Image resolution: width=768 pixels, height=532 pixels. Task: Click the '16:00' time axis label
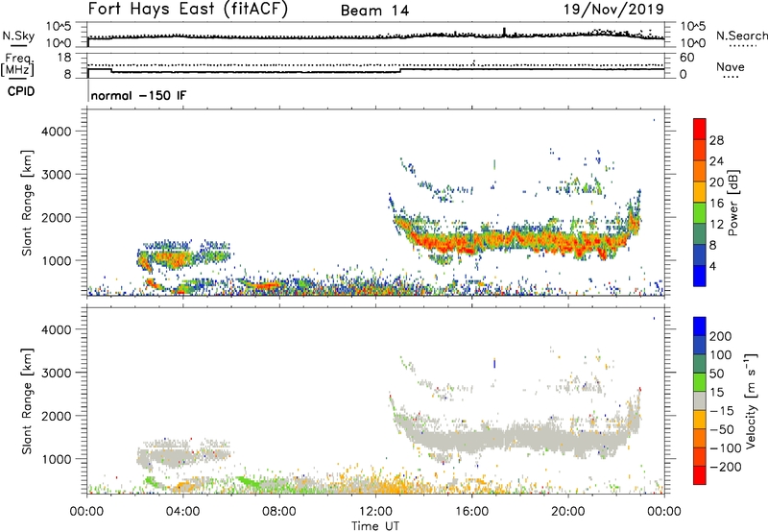tap(471, 512)
